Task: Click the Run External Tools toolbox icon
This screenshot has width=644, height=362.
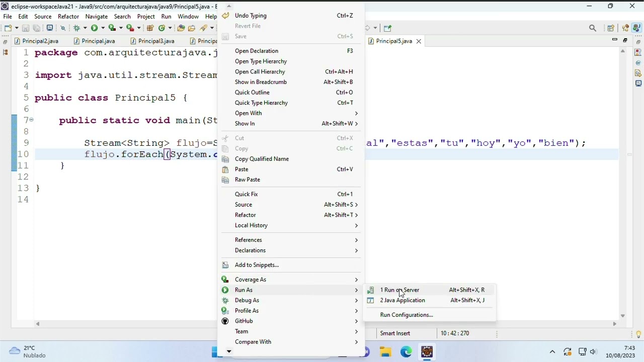Action: point(130,28)
